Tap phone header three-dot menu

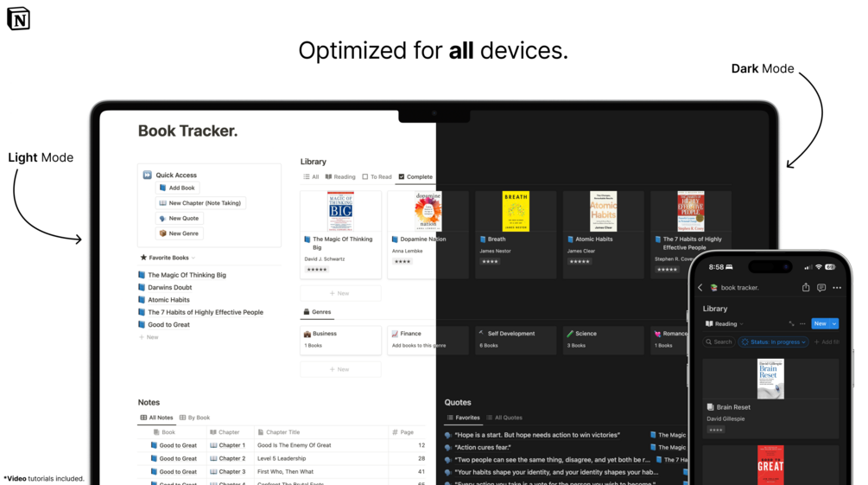tap(836, 288)
